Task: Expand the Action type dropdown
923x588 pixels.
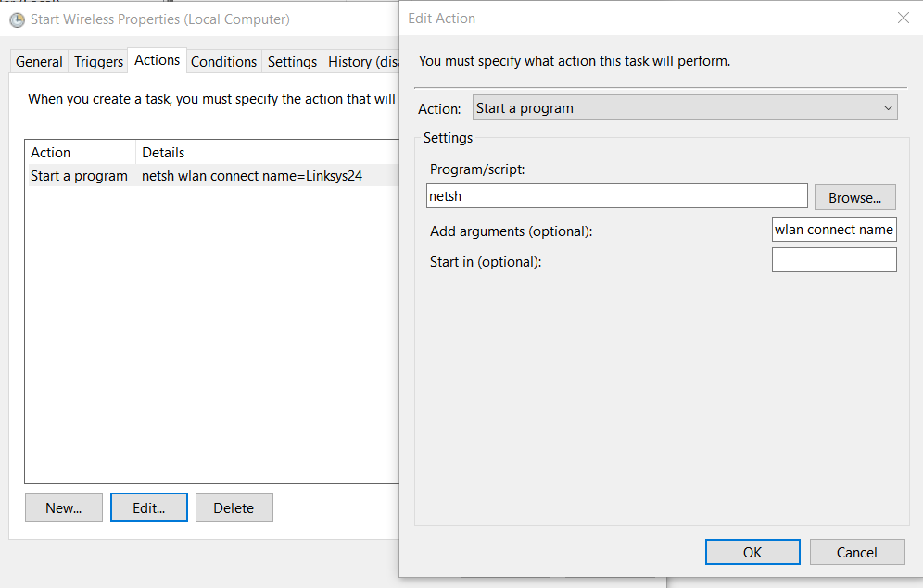Action: 685,108
